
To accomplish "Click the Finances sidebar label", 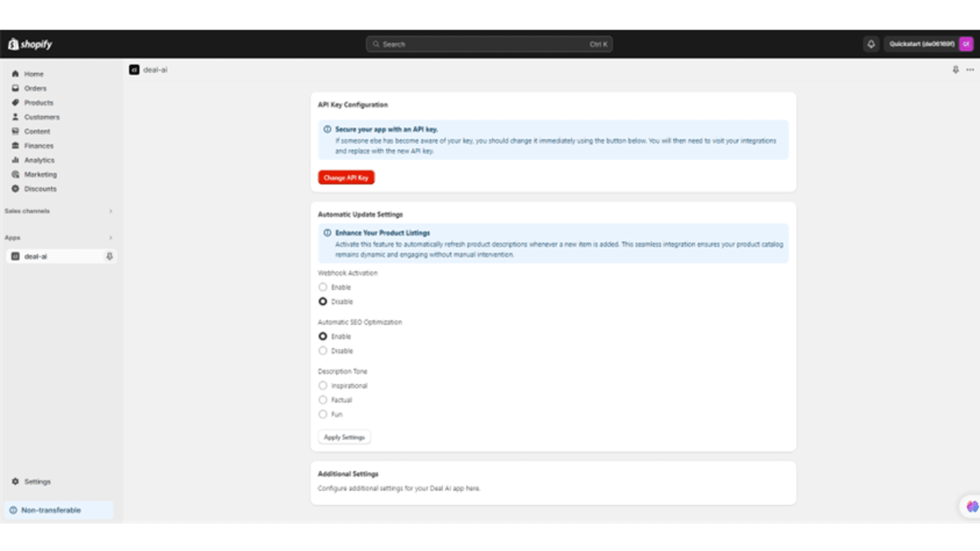I will (39, 146).
